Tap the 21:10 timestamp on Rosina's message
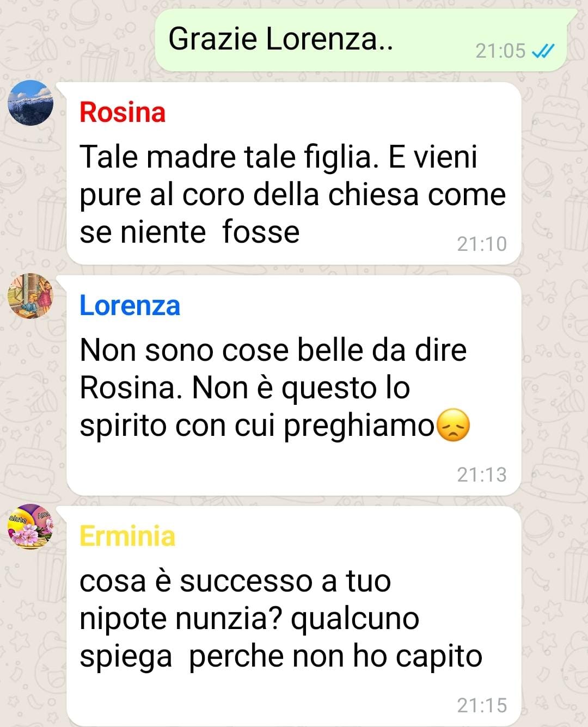The height and width of the screenshot is (727, 588). (482, 244)
